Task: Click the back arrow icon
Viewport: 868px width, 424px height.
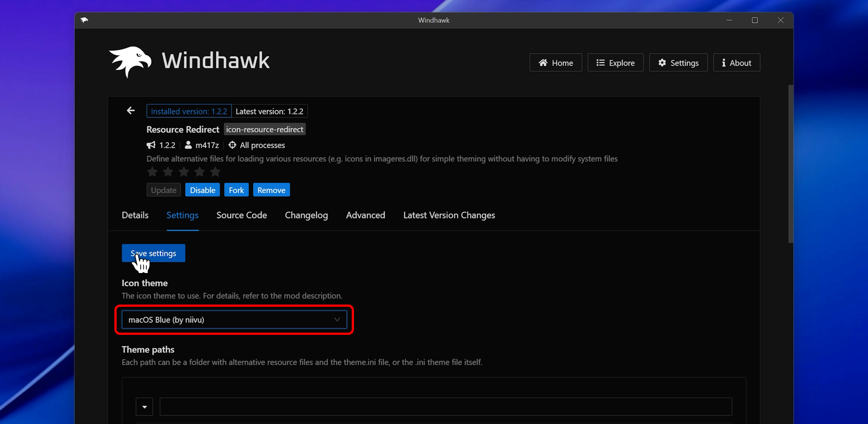Action: 131,110
